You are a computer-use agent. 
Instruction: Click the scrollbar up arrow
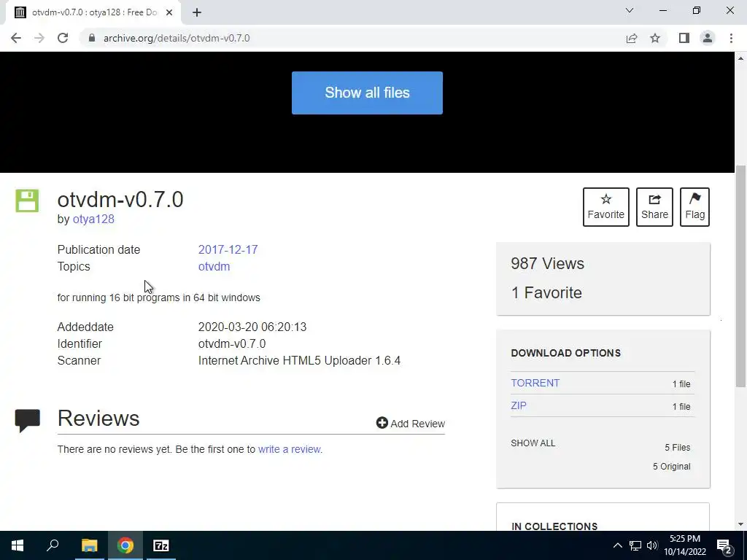tap(740, 58)
